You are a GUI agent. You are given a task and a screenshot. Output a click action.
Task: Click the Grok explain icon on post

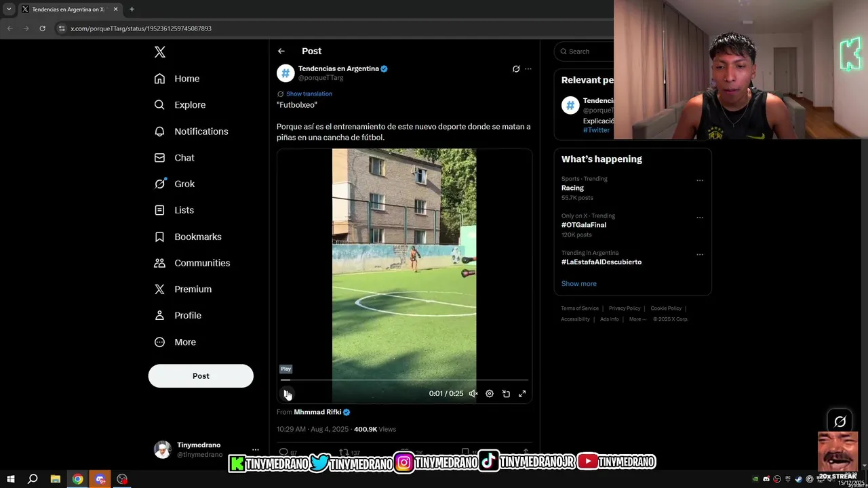516,68
